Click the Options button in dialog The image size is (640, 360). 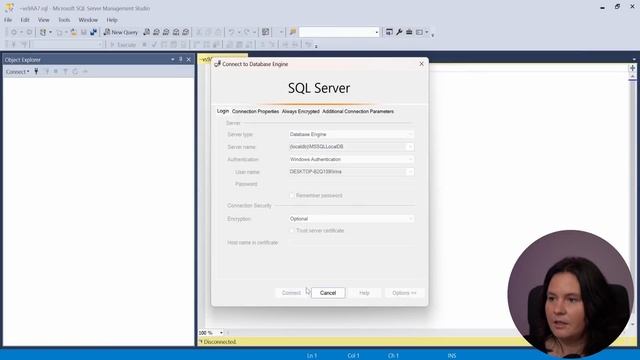coord(404,293)
